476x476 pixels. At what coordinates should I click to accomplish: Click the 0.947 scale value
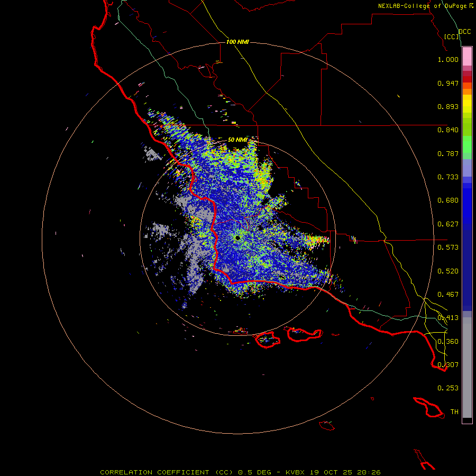click(x=448, y=83)
